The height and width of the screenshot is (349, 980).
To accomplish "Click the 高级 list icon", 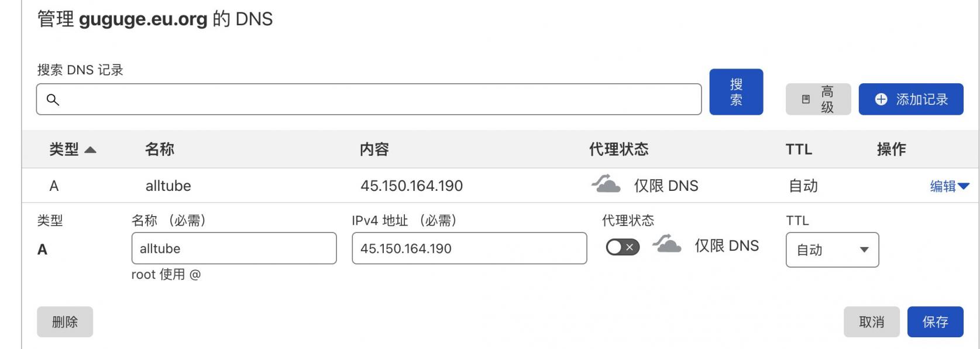I will click(806, 100).
